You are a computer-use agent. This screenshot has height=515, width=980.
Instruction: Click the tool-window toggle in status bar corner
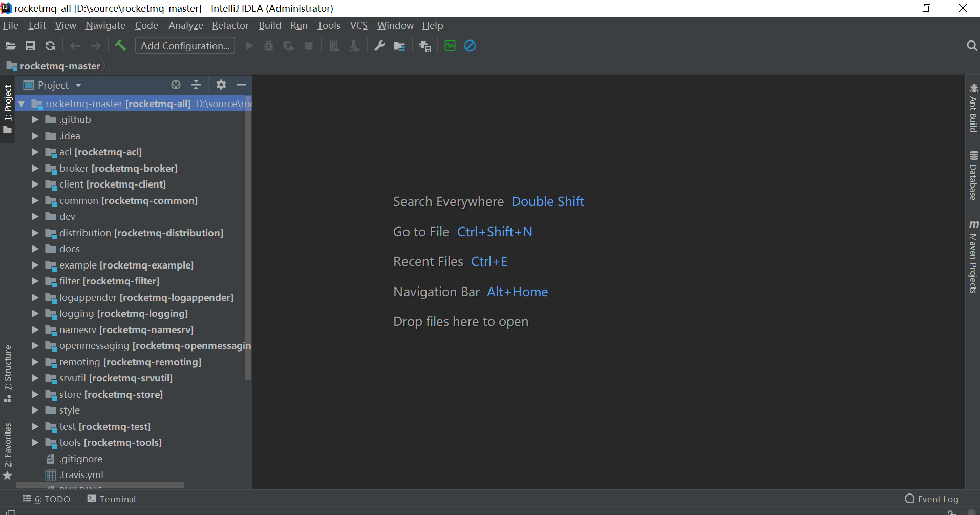tap(11, 512)
